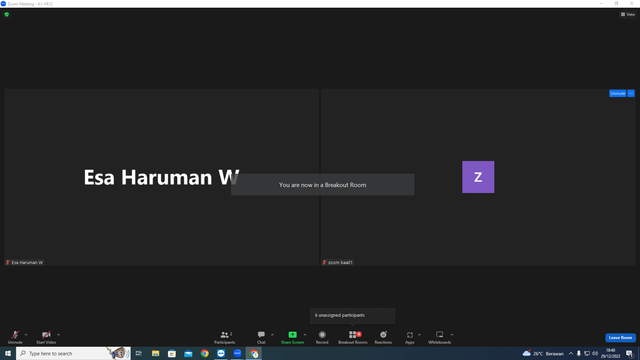Open Google Chrome from the taskbar
The image size is (640, 360).
point(204,353)
